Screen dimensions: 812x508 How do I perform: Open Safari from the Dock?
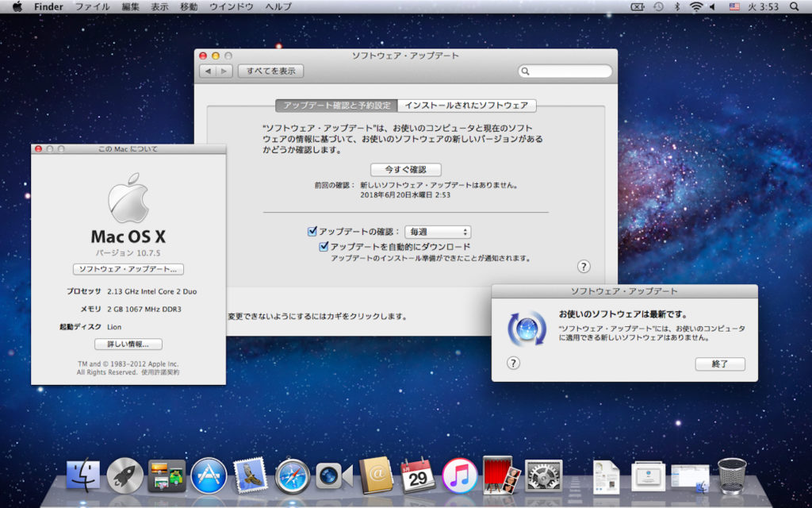(293, 475)
